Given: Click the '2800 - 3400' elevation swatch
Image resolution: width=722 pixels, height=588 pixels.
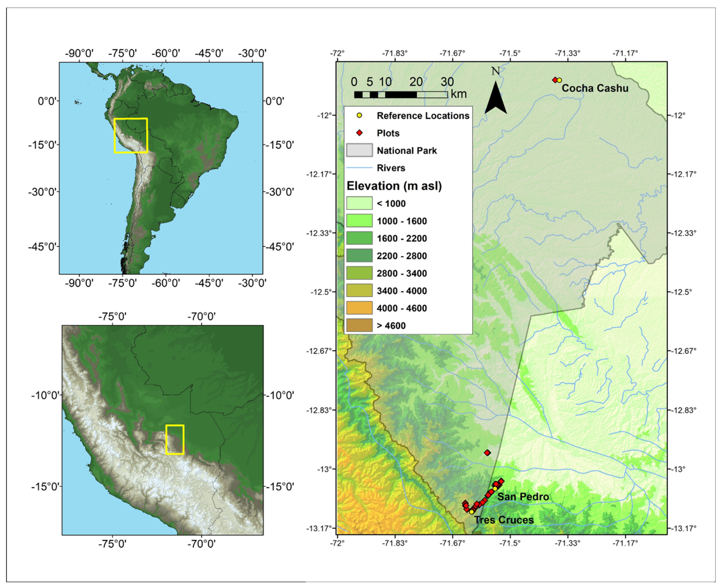Looking at the screenshot, I should [x=359, y=273].
